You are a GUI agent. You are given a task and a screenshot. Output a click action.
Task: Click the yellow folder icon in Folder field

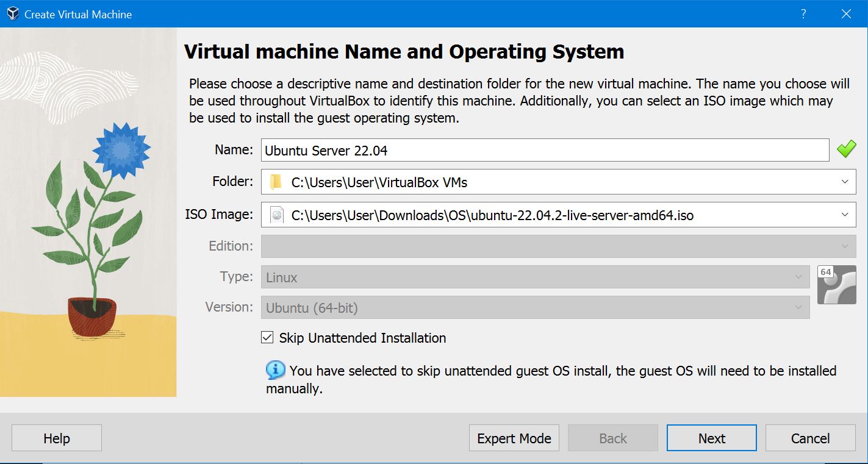tap(276, 182)
